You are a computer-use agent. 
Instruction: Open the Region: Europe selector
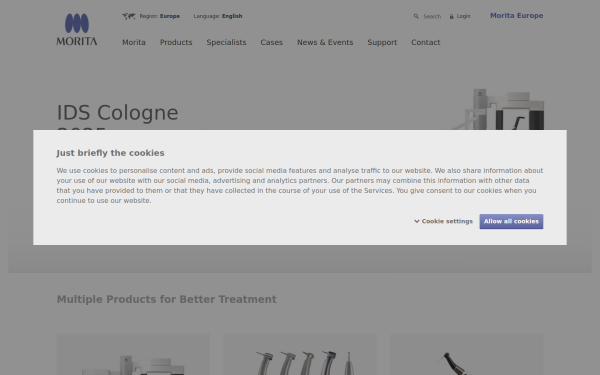click(160, 16)
